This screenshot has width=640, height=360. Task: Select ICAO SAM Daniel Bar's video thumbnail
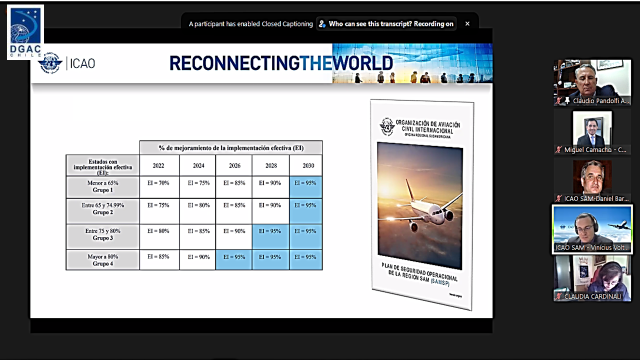click(x=592, y=181)
